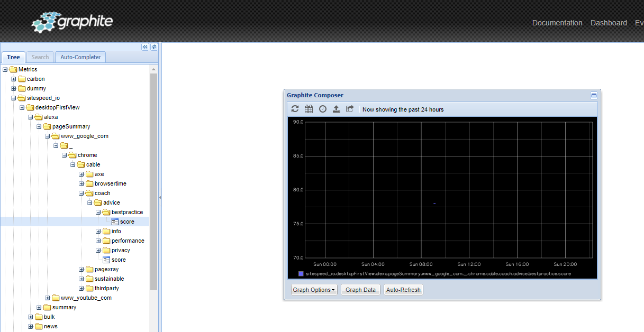
Task: Collapse the chrome folder in the tree
Action: 64,155
